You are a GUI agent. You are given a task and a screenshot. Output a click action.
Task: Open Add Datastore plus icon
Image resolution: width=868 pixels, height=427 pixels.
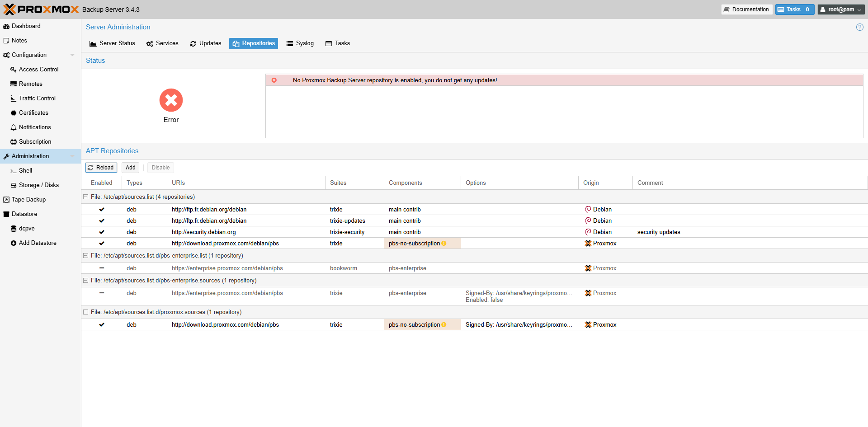point(14,243)
